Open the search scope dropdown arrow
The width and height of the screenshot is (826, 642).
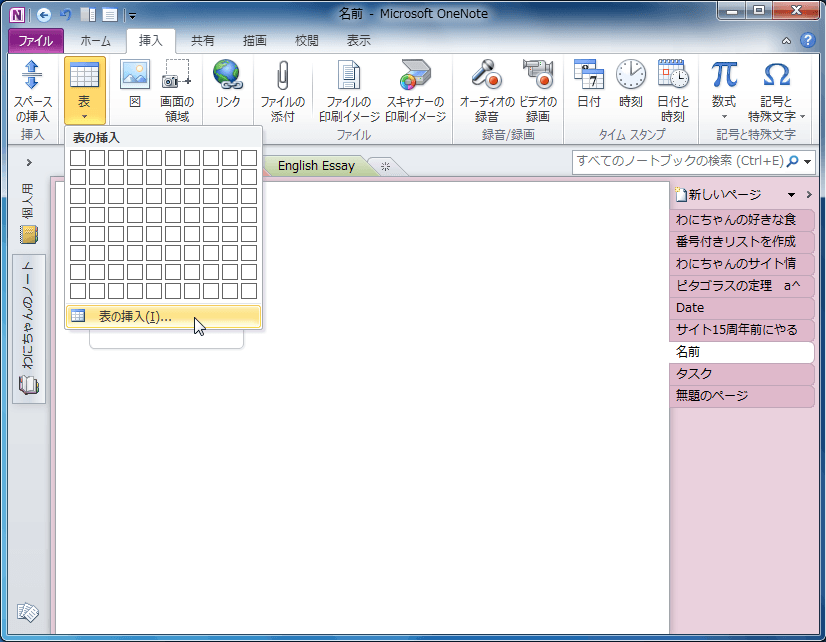point(808,162)
